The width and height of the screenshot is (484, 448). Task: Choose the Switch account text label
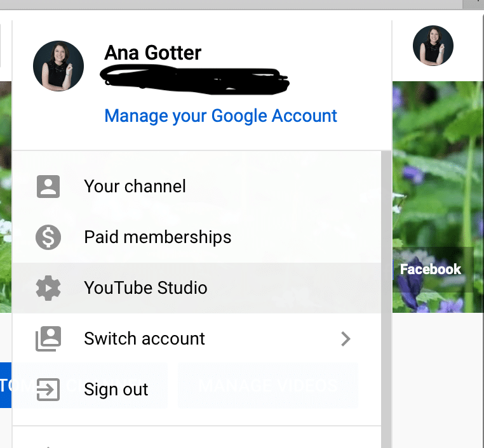click(144, 339)
